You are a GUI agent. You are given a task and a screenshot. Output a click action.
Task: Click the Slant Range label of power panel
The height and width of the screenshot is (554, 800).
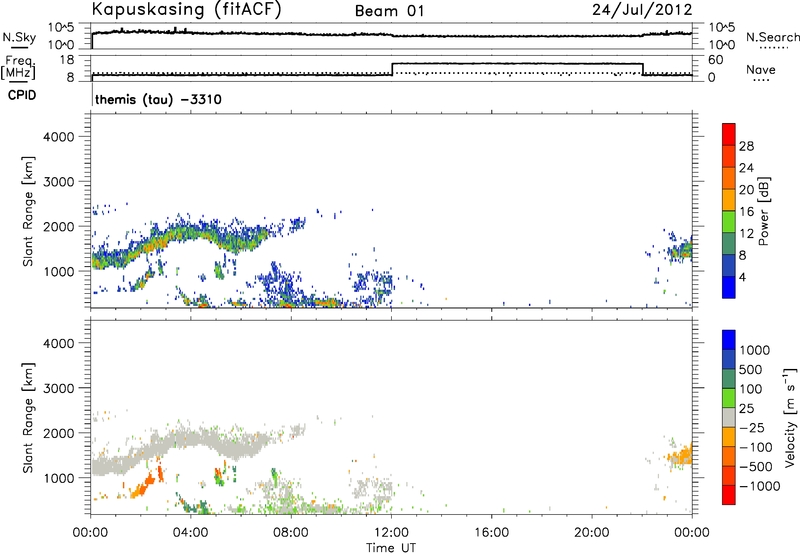coord(28,211)
